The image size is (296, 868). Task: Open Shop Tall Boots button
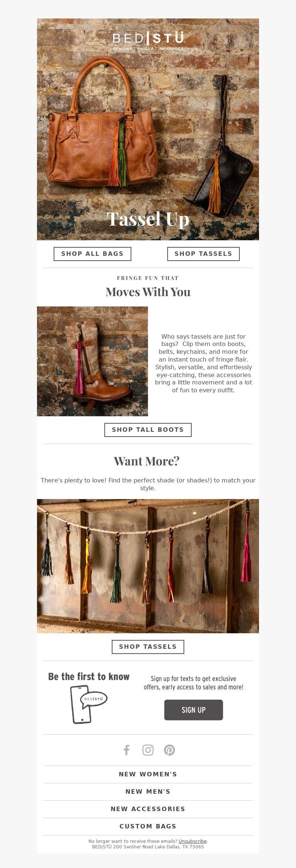click(x=148, y=430)
